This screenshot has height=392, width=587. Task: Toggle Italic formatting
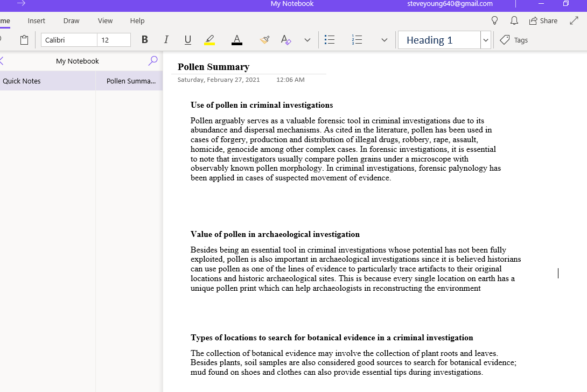point(166,40)
